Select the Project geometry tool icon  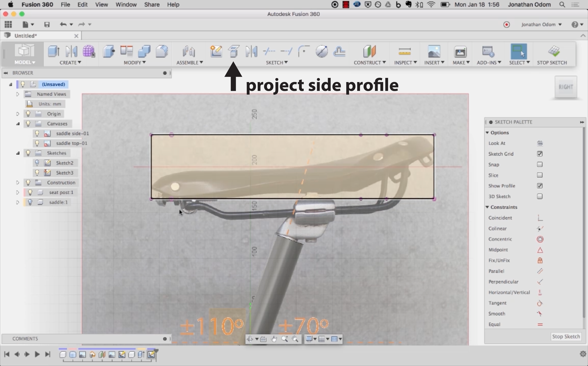[x=234, y=51]
